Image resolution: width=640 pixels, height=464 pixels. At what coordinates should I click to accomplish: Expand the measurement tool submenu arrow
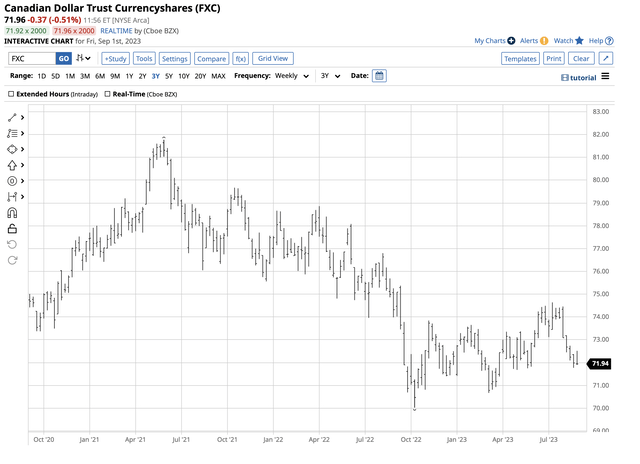tap(22, 197)
